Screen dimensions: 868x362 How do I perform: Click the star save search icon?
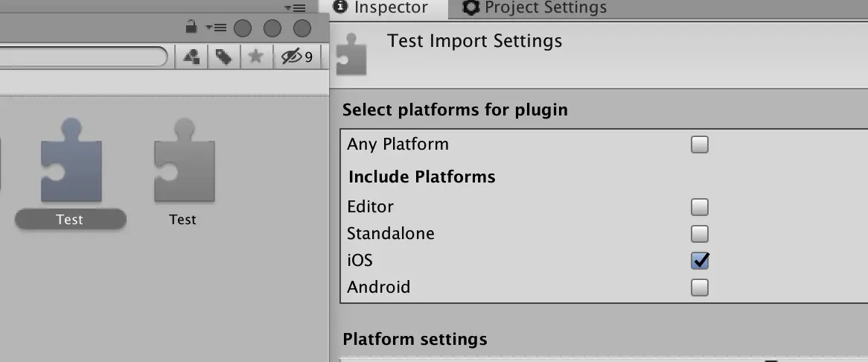coord(255,56)
